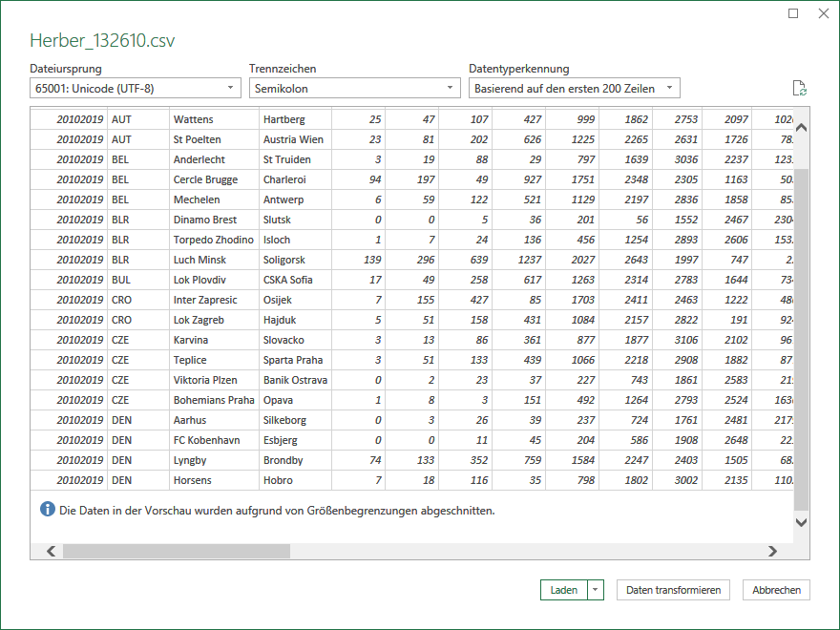Click the Abbrechen button

pyautogui.click(x=776, y=590)
